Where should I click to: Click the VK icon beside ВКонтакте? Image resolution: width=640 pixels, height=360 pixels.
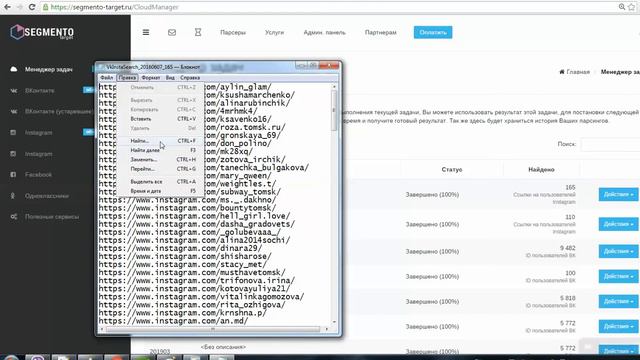coord(13,91)
